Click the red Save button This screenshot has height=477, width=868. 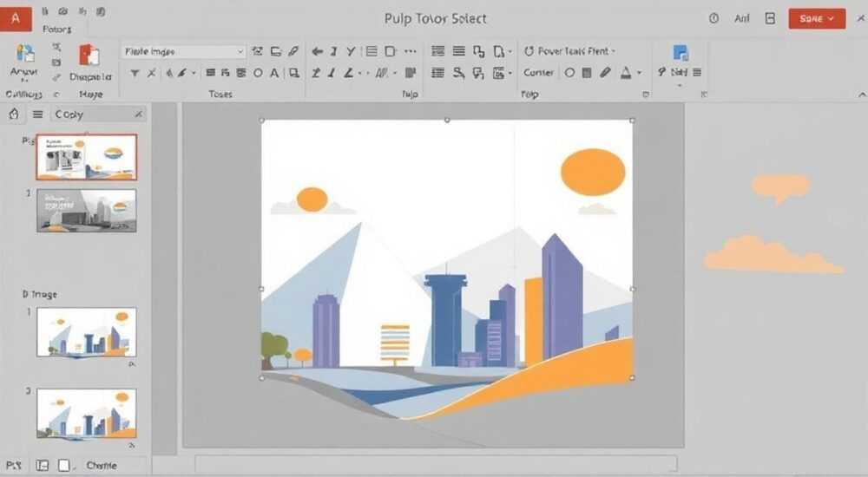coord(817,19)
